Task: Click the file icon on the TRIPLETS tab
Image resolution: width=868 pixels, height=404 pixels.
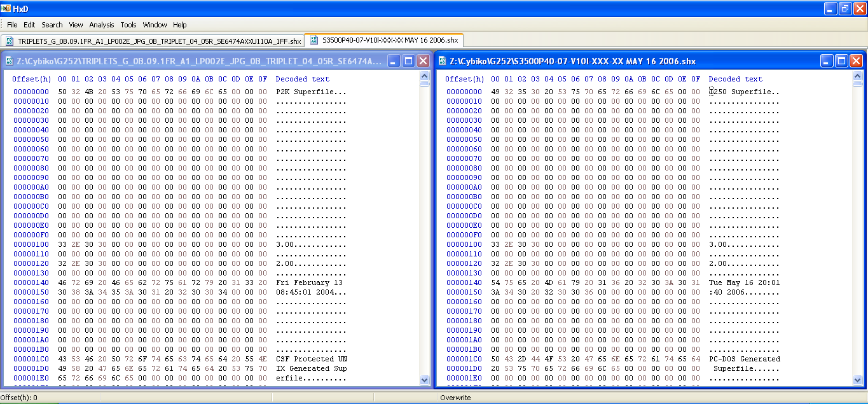Action: pos(10,41)
